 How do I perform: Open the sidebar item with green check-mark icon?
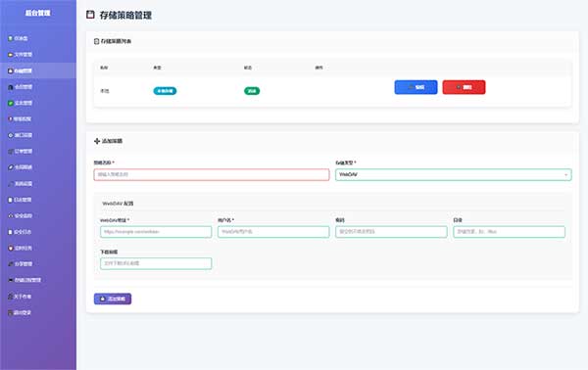pyautogui.click(x=21, y=103)
